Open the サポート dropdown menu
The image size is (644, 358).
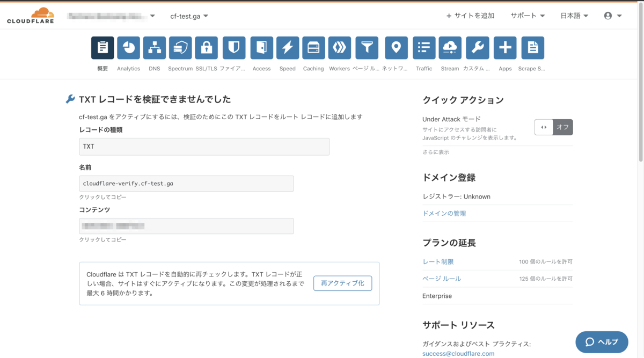coord(528,16)
